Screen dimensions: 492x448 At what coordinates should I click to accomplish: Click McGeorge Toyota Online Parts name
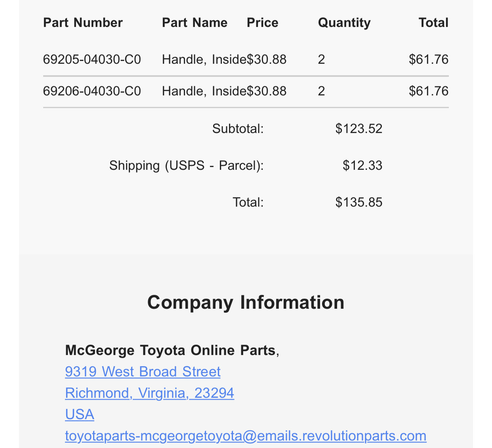[x=170, y=350]
